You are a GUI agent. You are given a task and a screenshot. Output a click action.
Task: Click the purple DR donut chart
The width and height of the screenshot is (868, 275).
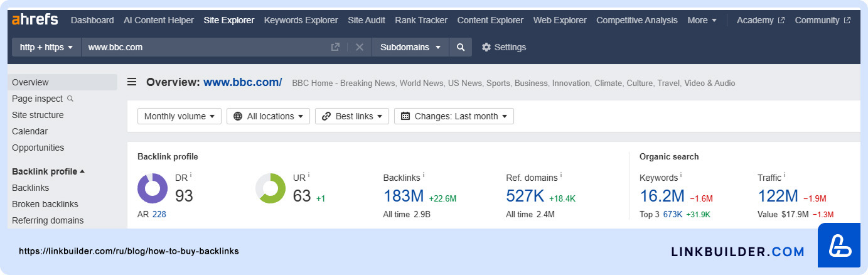(x=153, y=188)
